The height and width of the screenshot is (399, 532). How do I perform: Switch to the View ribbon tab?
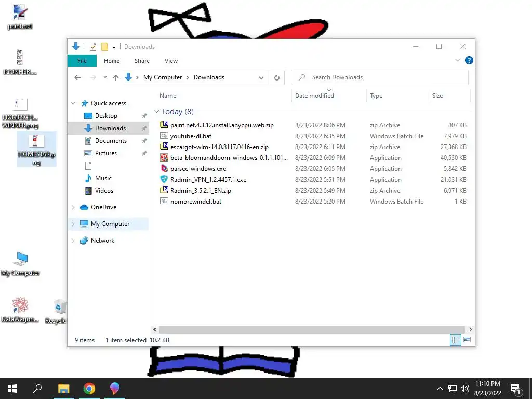click(171, 61)
